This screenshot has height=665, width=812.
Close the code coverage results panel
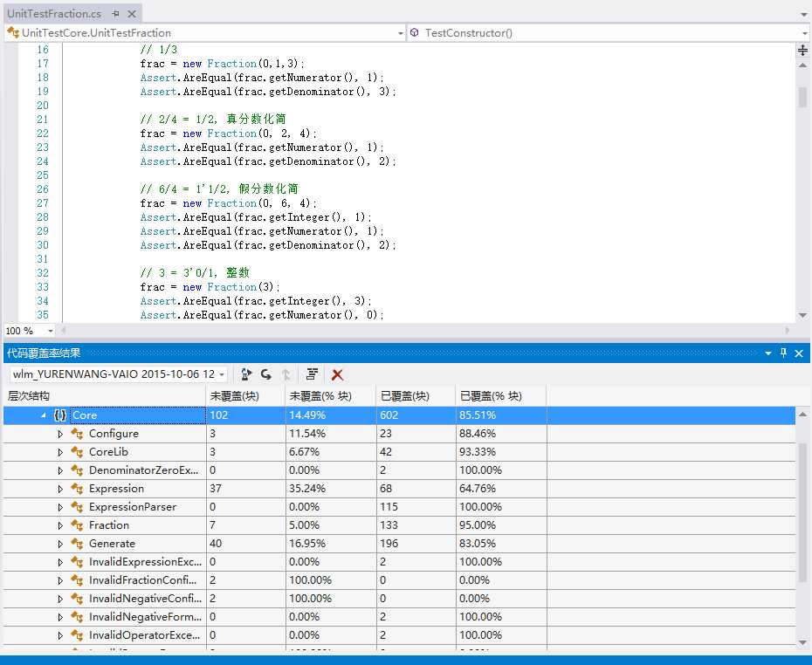coord(799,353)
